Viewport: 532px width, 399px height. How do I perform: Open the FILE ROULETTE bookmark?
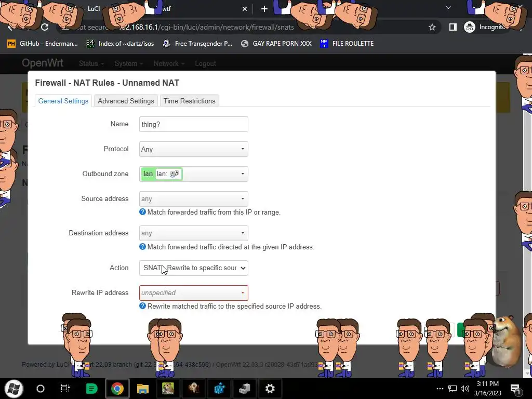[347, 44]
